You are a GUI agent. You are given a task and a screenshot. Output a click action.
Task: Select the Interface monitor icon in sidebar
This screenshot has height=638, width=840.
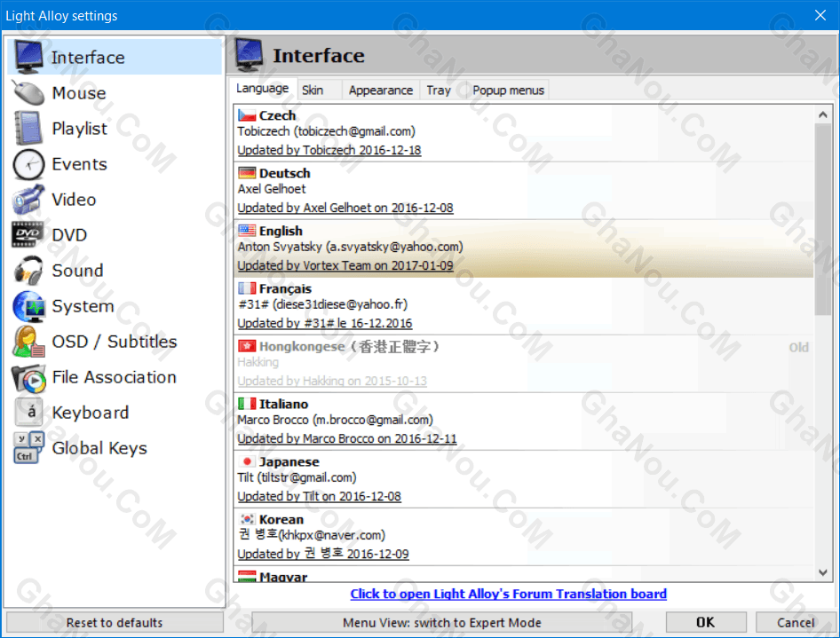click(x=28, y=56)
